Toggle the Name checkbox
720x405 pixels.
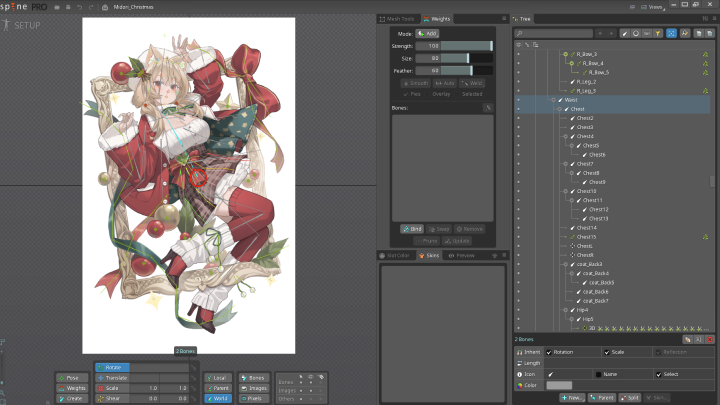(598, 374)
